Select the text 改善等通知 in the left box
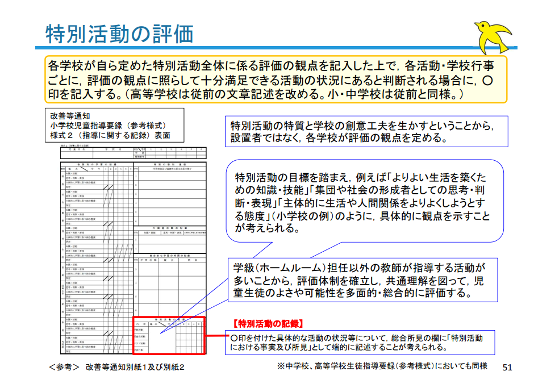Image resolution: width=555 pixels, height=392 pixels. tap(70, 116)
